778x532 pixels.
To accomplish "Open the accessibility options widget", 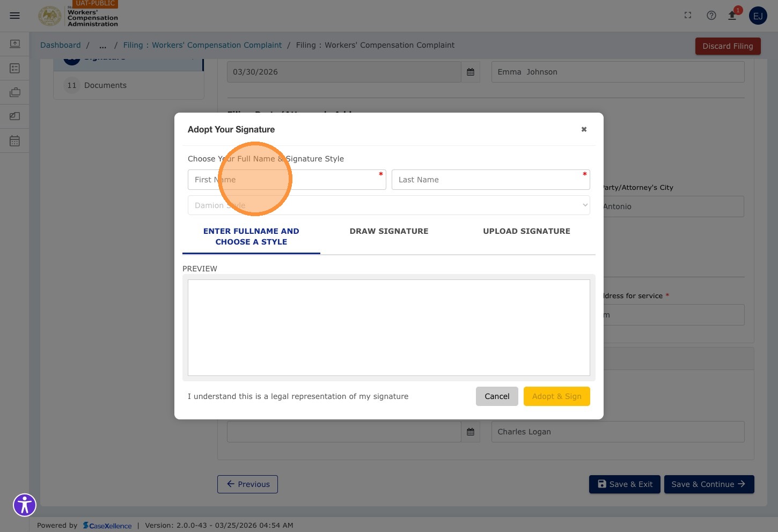I will pos(25,505).
